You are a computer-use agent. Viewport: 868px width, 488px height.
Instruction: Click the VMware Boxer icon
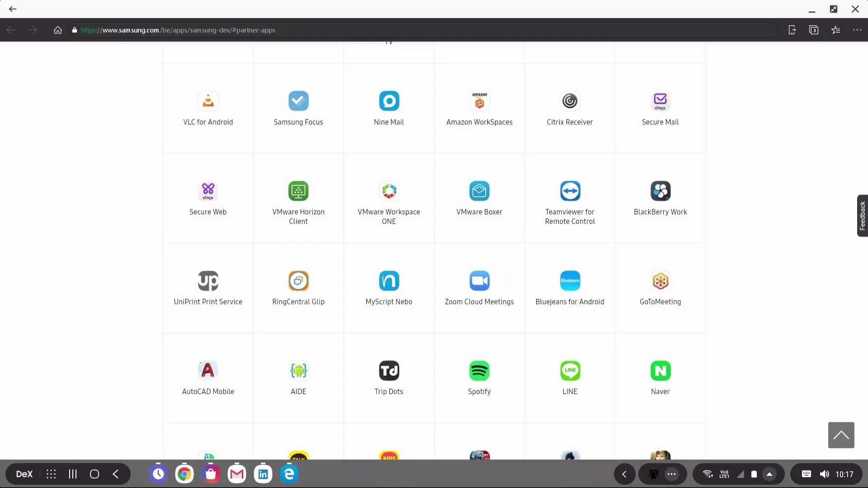coord(479,191)
